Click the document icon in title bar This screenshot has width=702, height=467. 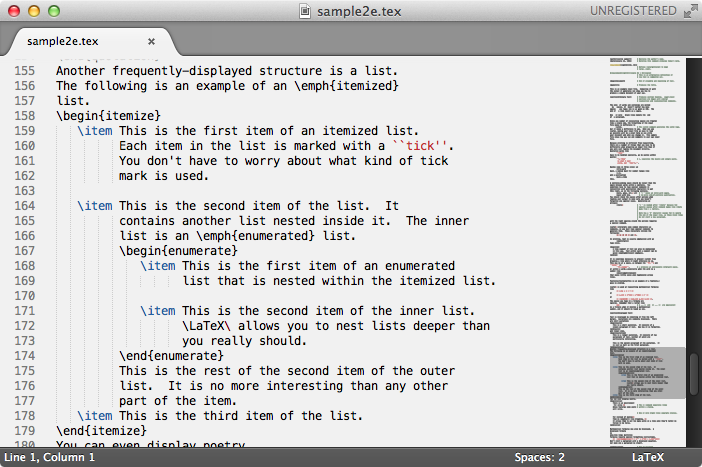[x=305, y=11]
